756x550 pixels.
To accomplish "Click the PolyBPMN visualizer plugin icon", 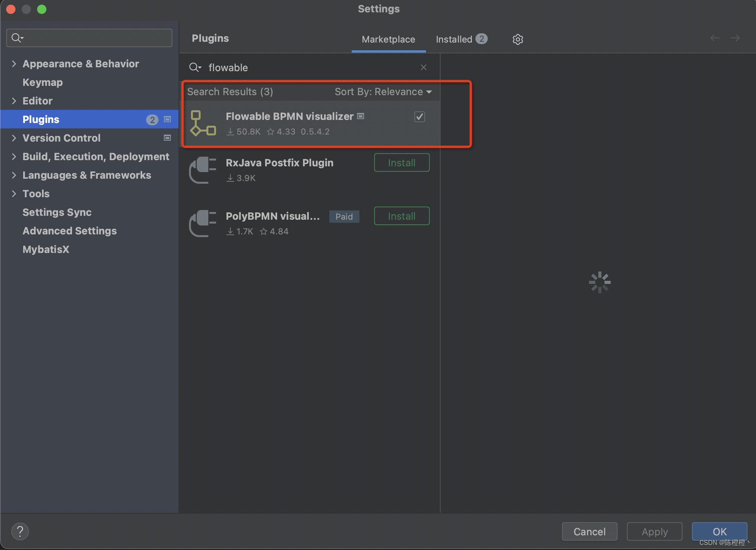I will pyautogui.click(x=203, y=223).
